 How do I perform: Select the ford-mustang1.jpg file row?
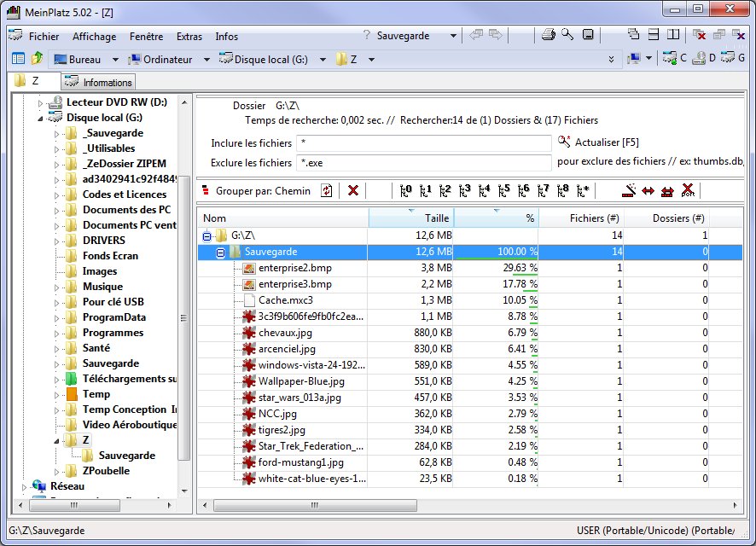(x=469, y=462)
